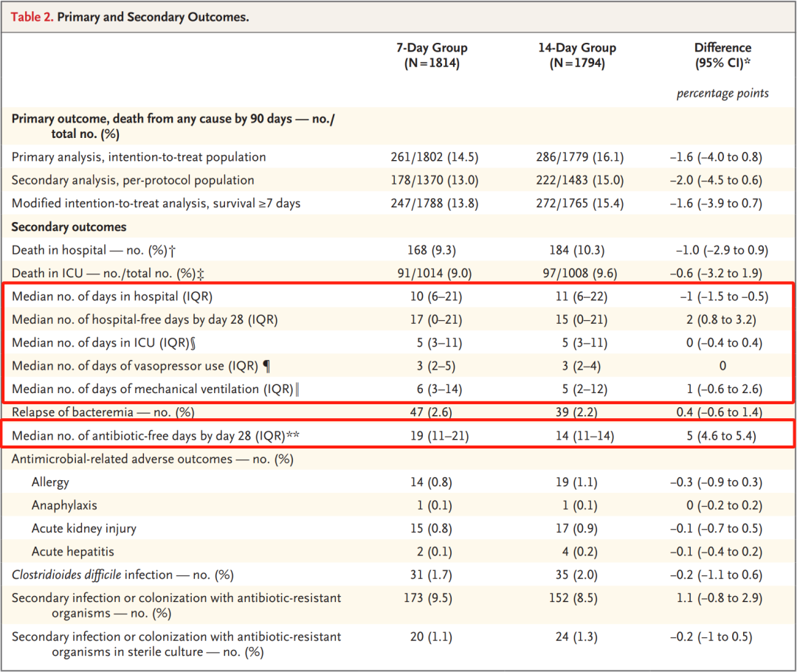Image resolution: width=797 pixels, height=672 pixels.
Task: Select the value '19 (11–21)'
Action: point(439,436)
